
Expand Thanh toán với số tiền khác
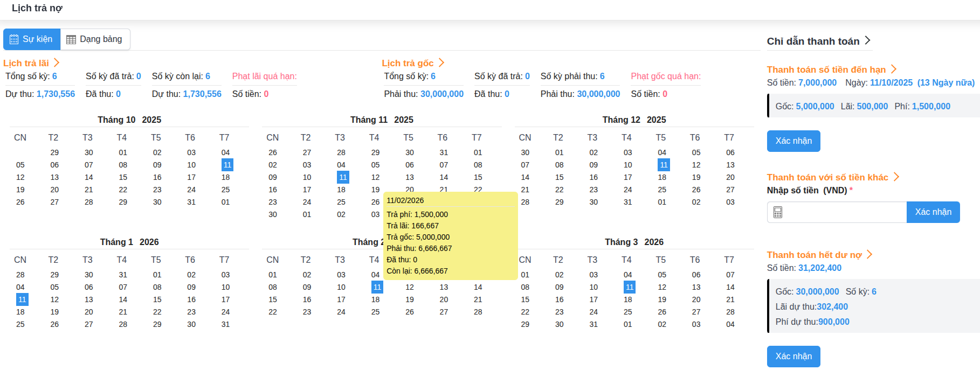896,177
